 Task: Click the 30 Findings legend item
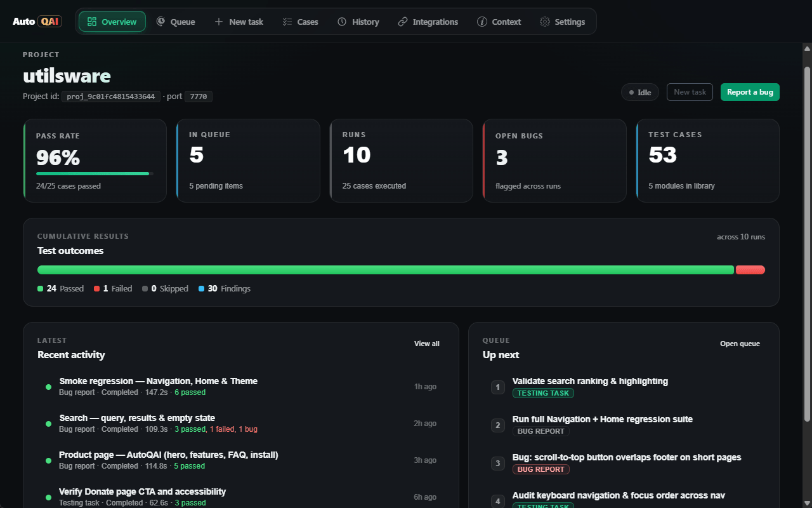225,288
